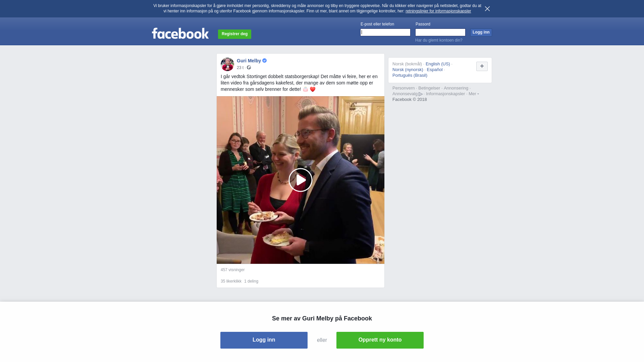Select Norsk (nynorsk) language

(408, 70)
